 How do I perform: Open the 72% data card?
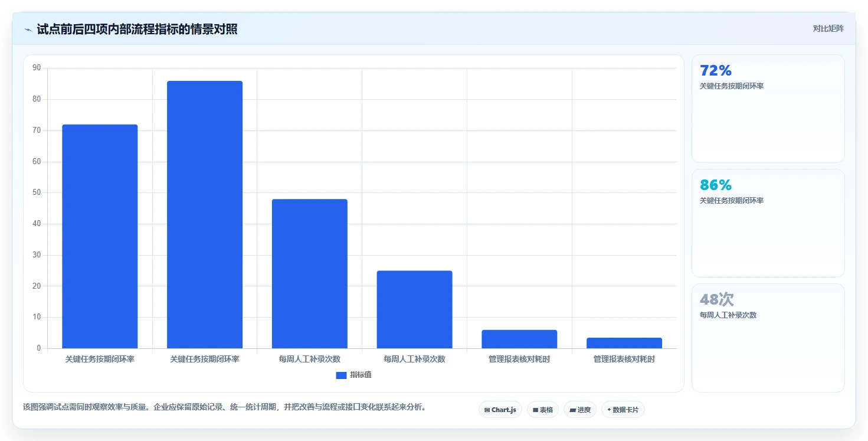768,109
